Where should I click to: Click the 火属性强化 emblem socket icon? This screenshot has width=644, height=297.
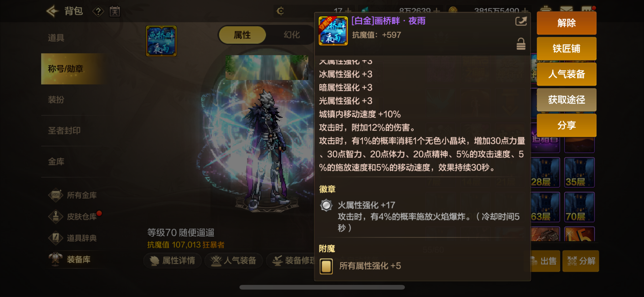[x=326, y=205]
